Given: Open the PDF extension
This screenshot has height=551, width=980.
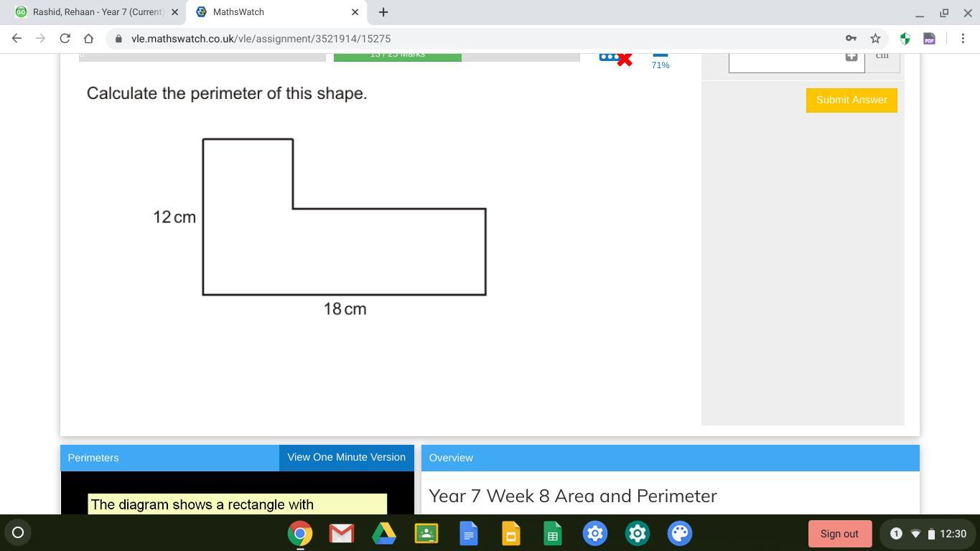Looking at the screenshot, I should (929, 38).
